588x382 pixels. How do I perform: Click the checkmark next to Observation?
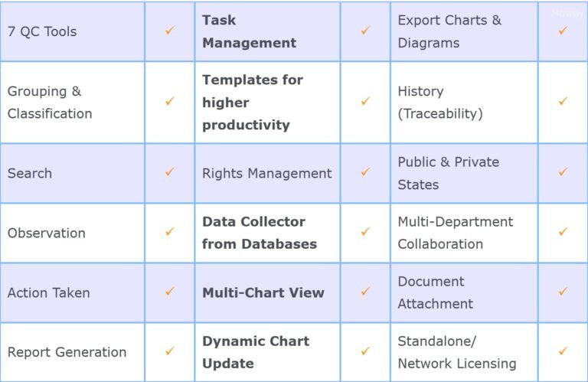click(169, 232)
